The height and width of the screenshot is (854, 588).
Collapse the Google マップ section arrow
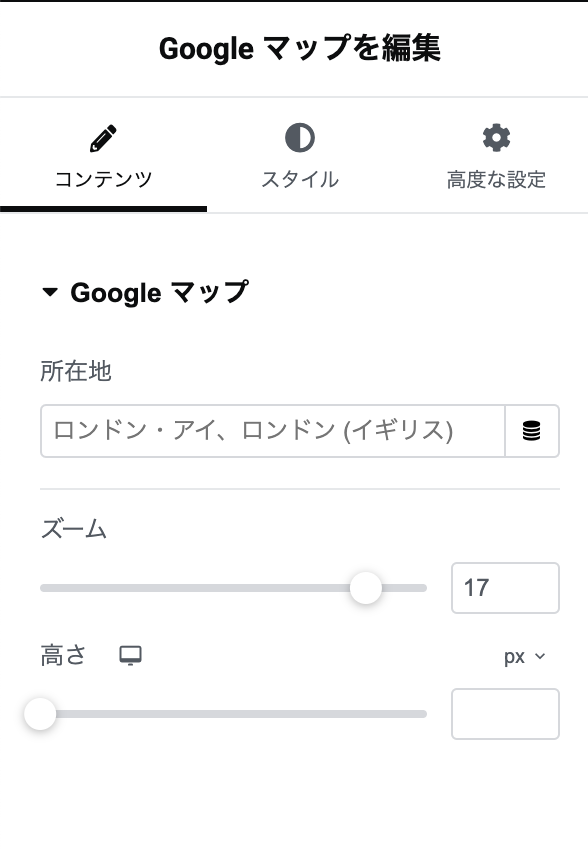tap(50, 292)
